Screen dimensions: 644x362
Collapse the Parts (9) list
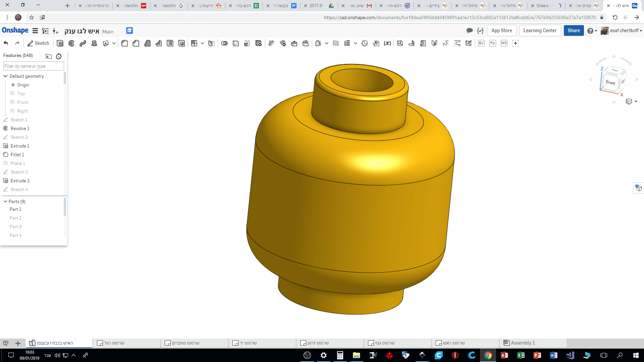click(x=5, y=201)
